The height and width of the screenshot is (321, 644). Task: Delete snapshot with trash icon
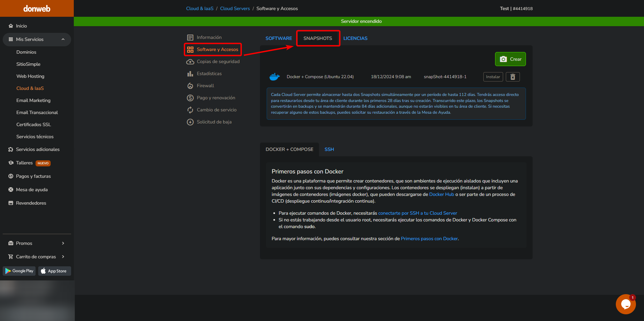pyautogui.click(x=513, y=77)
